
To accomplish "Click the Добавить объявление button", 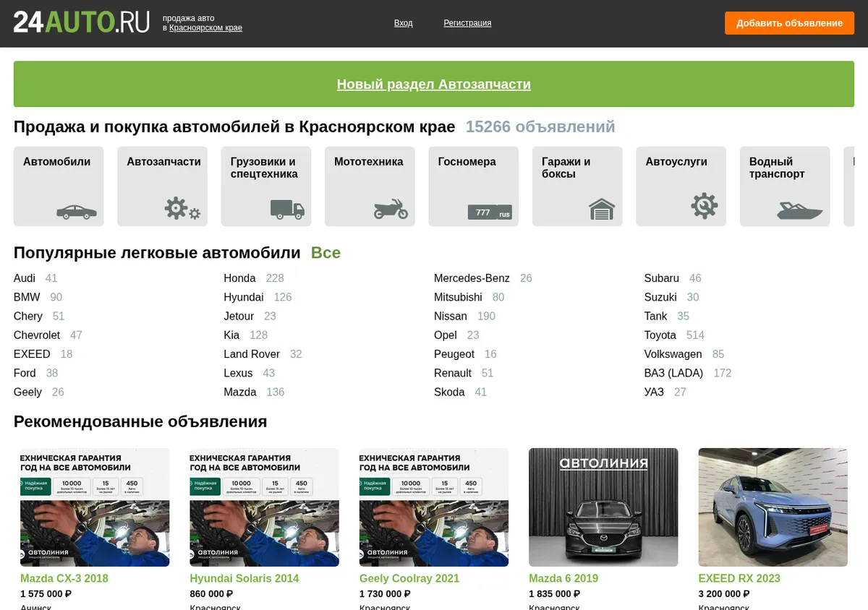I will tap(789, 23).
